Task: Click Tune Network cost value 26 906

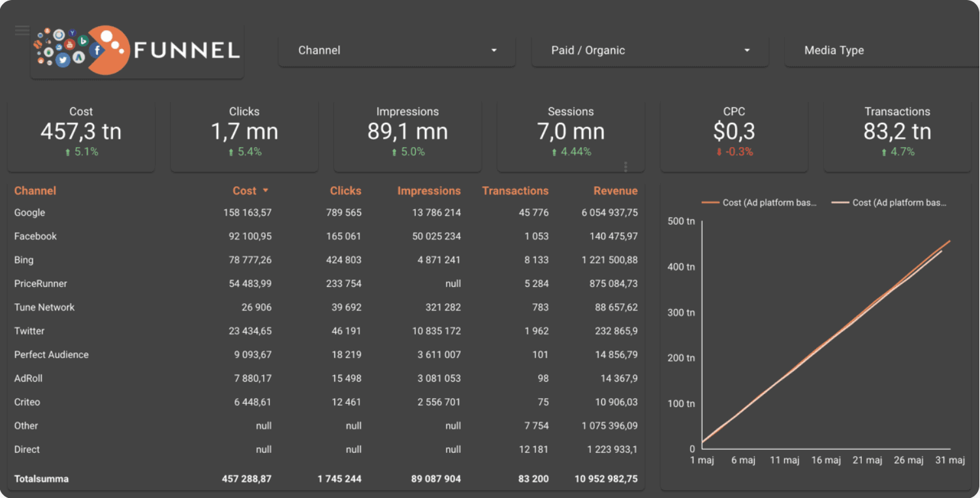Action: (257, 307)
